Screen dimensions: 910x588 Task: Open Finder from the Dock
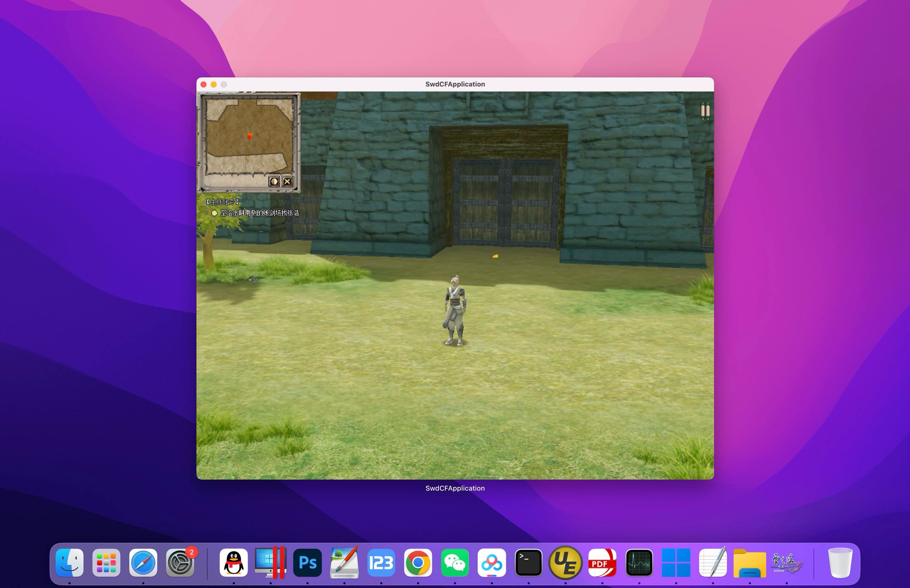(x=70, y=562)
